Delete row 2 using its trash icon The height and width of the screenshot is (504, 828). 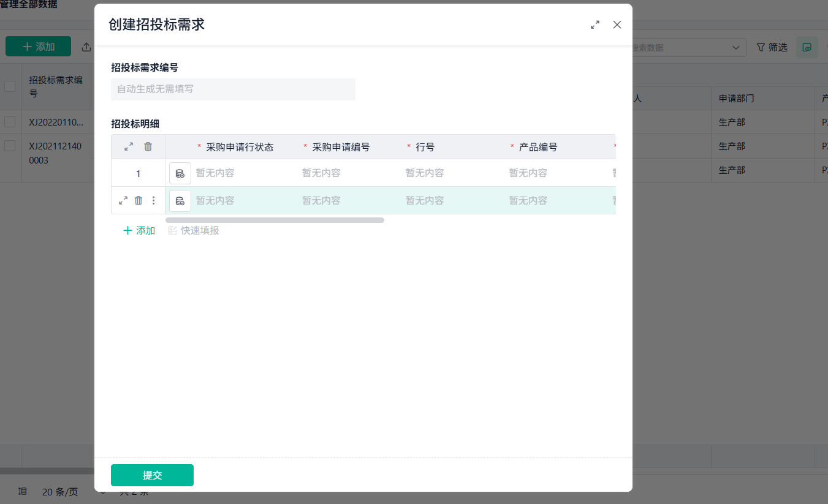click(139, 200)
